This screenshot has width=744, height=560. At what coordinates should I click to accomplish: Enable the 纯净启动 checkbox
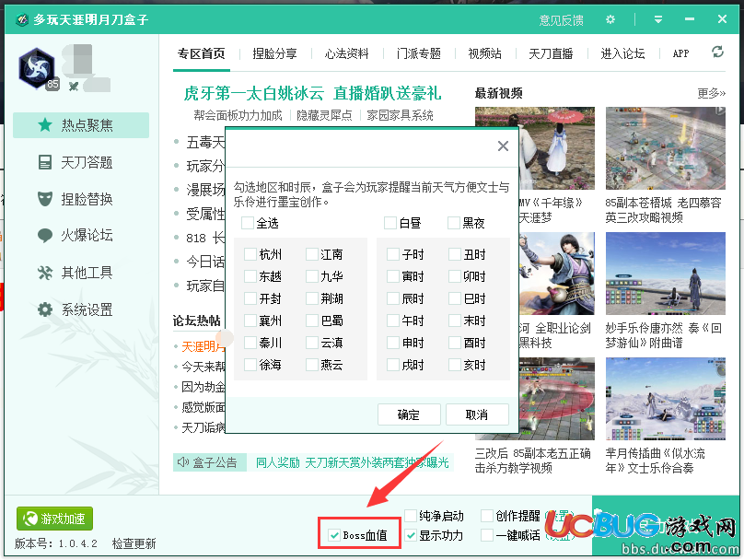(x=411, y=516)
